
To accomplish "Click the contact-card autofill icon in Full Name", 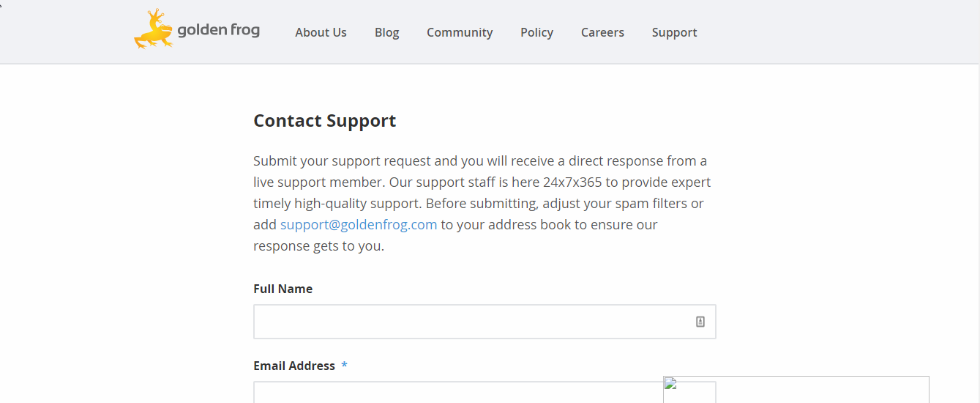I will click(x=700, y=322).
